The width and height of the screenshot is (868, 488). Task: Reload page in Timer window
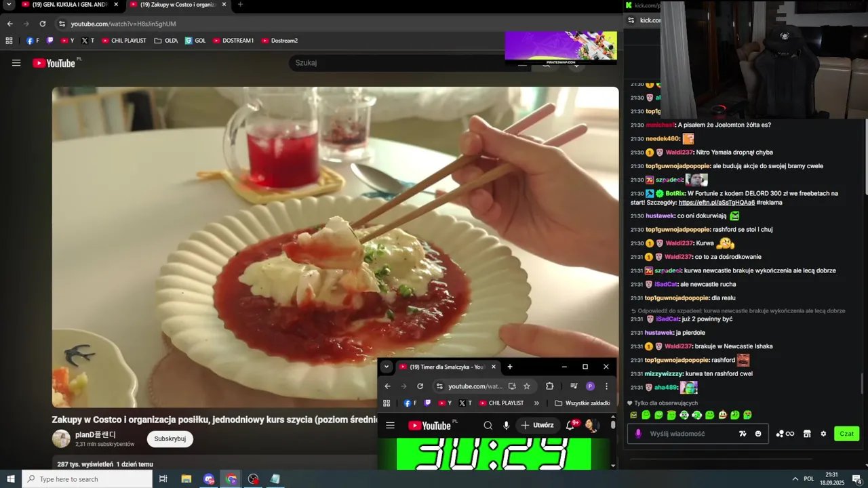420,386
